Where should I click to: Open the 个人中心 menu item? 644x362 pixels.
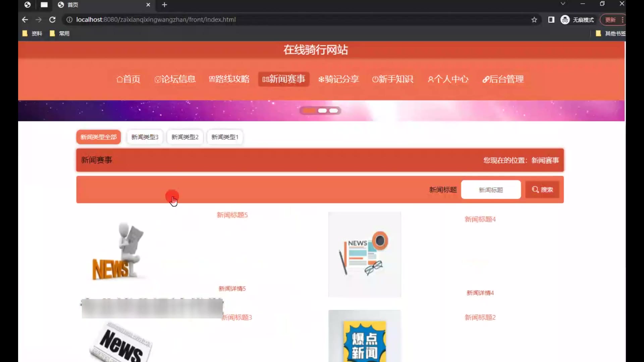(448, 79)
